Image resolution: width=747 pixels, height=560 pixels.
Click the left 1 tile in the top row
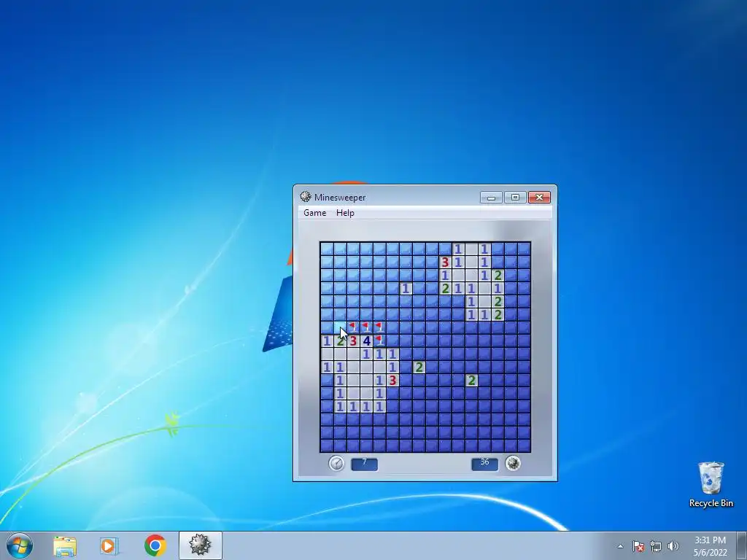(x=458, y=249)
